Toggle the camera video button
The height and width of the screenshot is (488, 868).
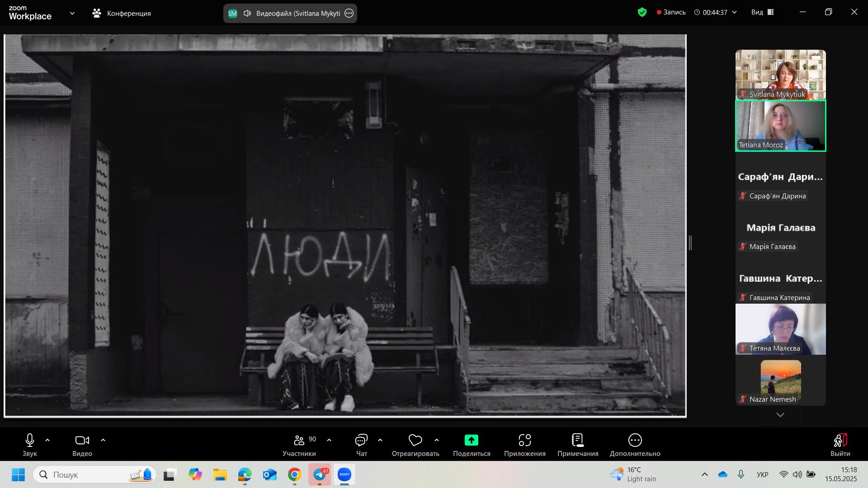pos(82,440)
